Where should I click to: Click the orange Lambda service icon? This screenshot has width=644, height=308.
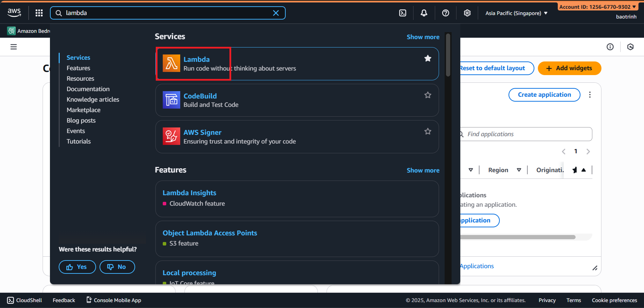click(171, 64)
